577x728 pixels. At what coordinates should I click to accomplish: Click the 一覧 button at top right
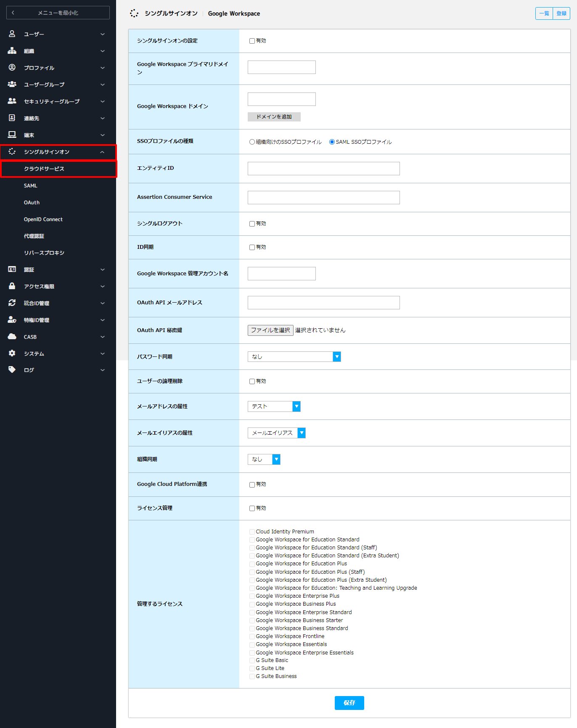pyautogui.click(x=544, y=13)
